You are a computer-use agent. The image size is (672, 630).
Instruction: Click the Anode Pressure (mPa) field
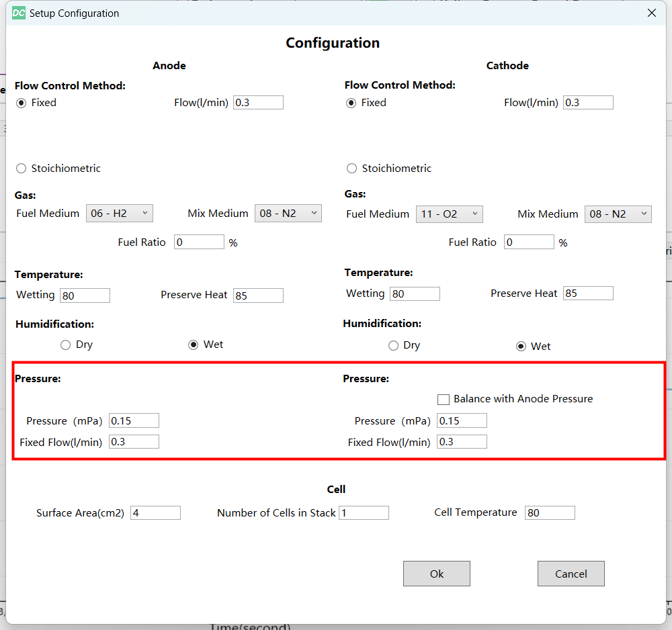[x=134, y=421]
